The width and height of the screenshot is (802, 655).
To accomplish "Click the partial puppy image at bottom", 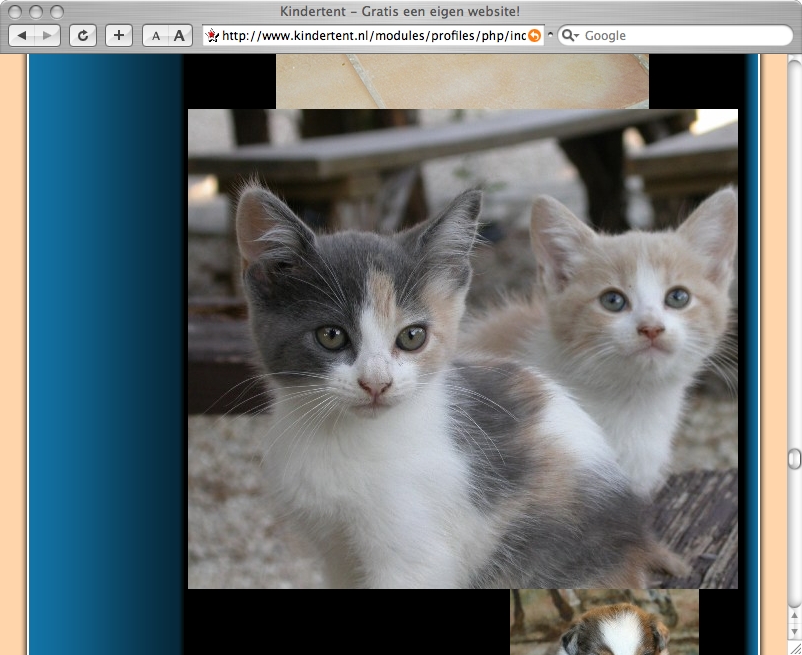I will pyautogui.click(x=604, y=622).
